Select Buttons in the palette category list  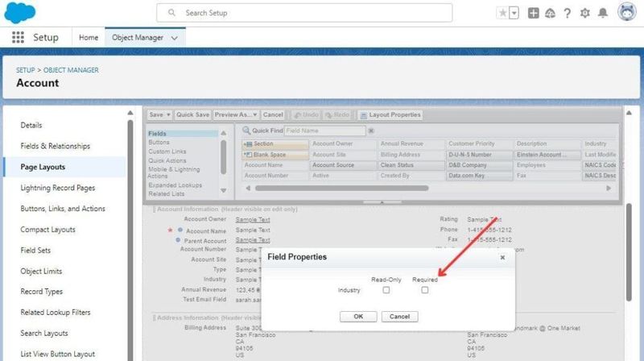click(159, 143)
